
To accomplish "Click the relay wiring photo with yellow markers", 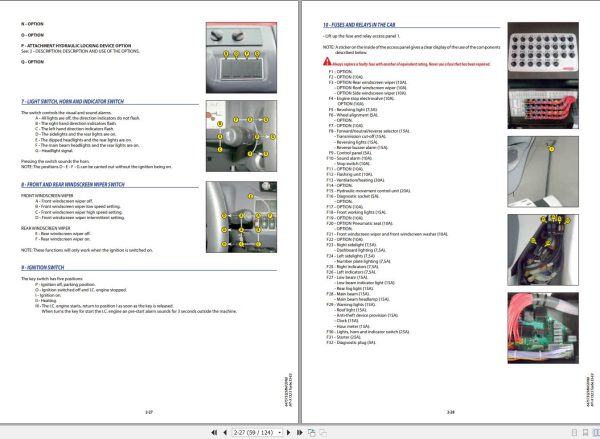I will [543, 250].
